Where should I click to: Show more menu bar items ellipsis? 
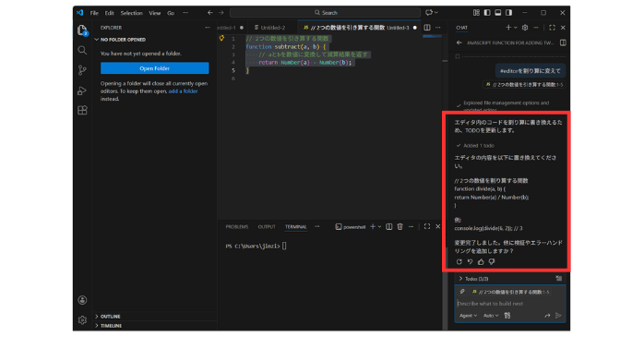pos(185,13)
